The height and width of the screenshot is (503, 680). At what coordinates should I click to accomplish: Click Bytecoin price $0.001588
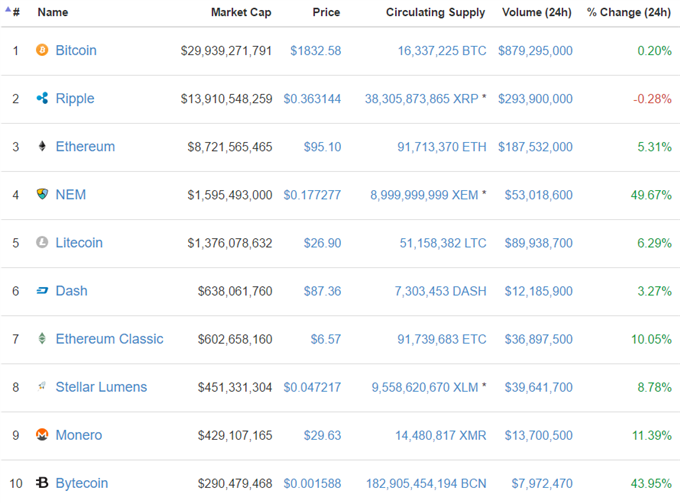coord(312,484)
